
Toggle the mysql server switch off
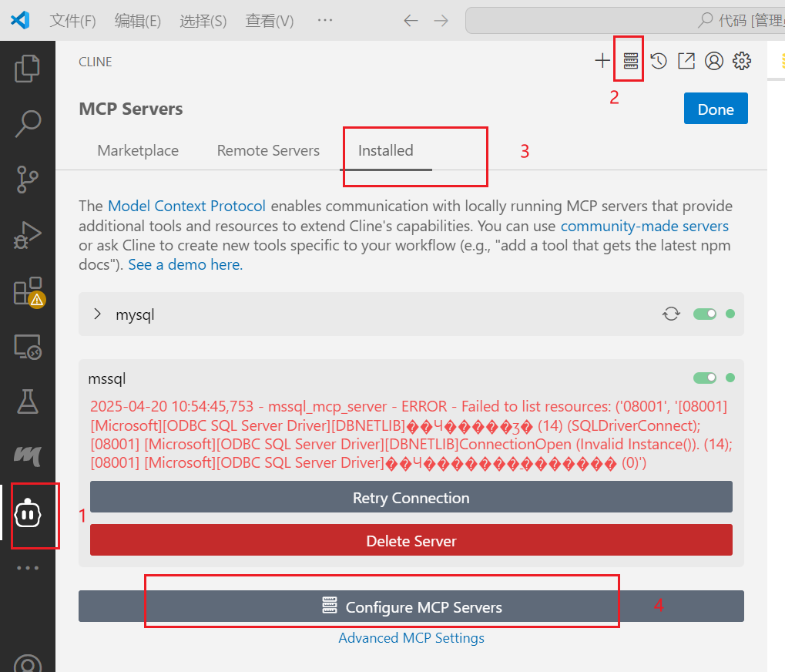click(705, 314)
